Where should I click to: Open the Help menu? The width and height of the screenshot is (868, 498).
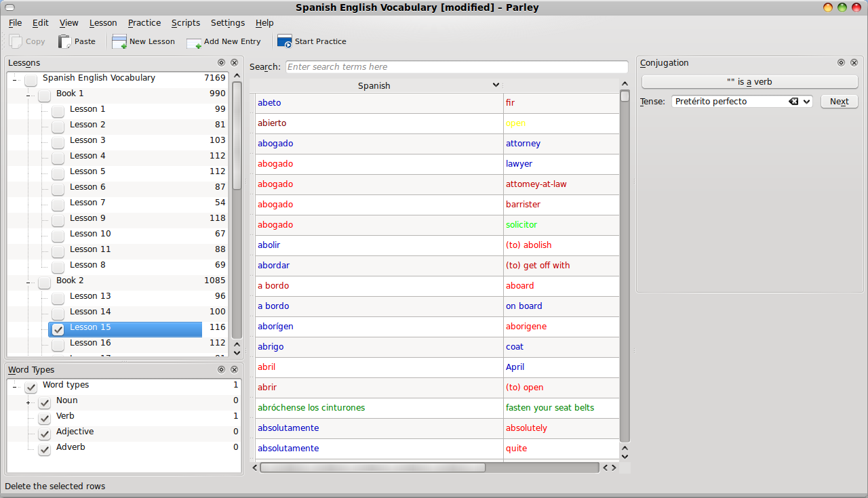(x=264, y=22)
